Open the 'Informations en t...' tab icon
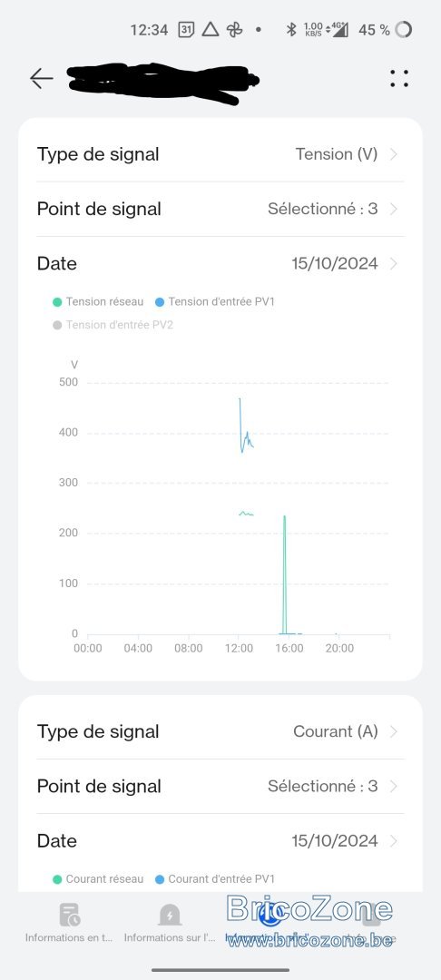 (x=69, y=915)
